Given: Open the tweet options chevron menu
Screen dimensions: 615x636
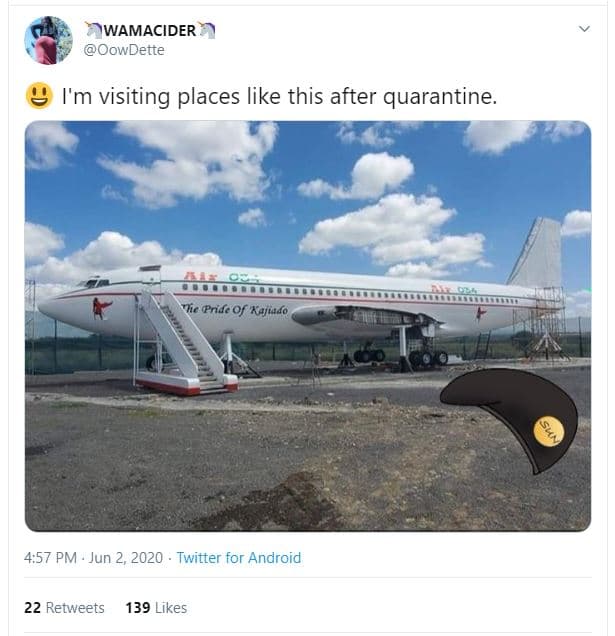Looking at the screenshot, I should 584,30.
